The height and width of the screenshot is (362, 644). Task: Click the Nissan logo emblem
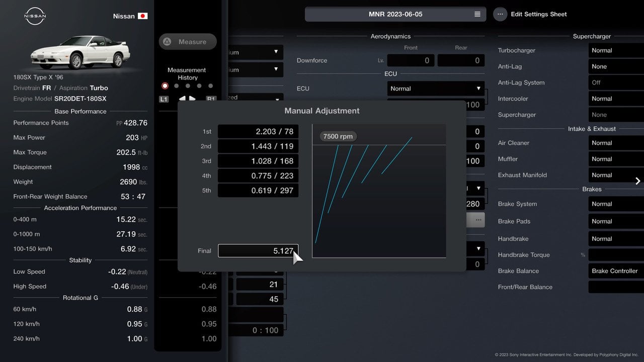[x=35, y=17]
